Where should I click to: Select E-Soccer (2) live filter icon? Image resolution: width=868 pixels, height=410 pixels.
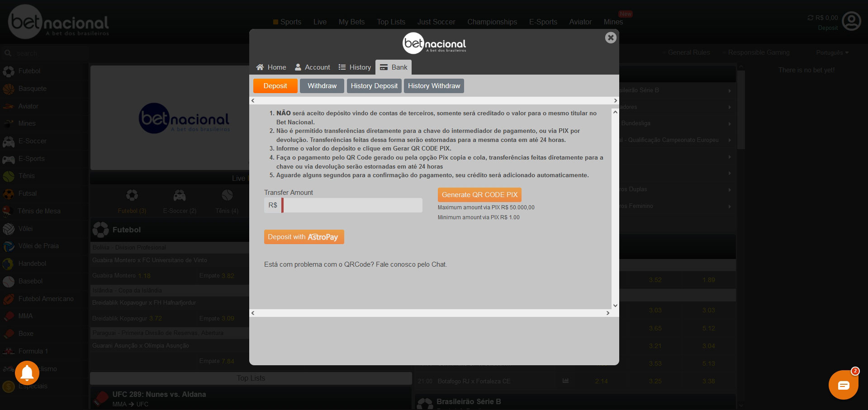(180, 195)
